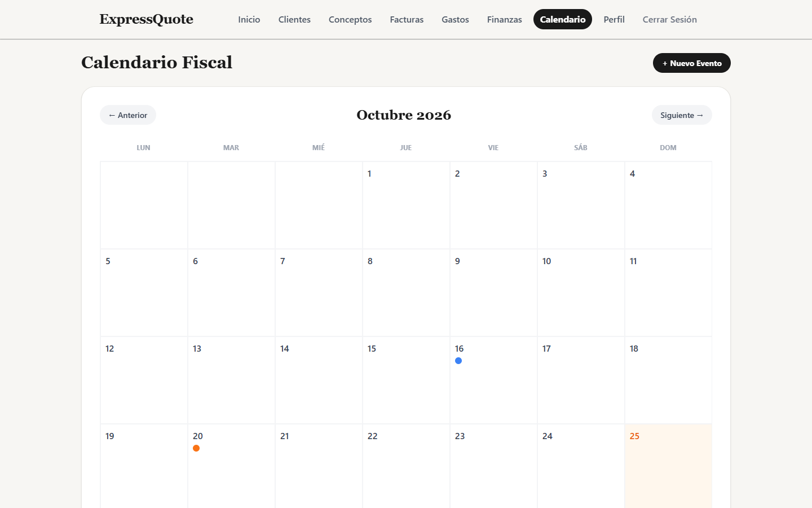The image size is (812, 508).
Task: Select Monday the 5th
Action: coord(144,293)
